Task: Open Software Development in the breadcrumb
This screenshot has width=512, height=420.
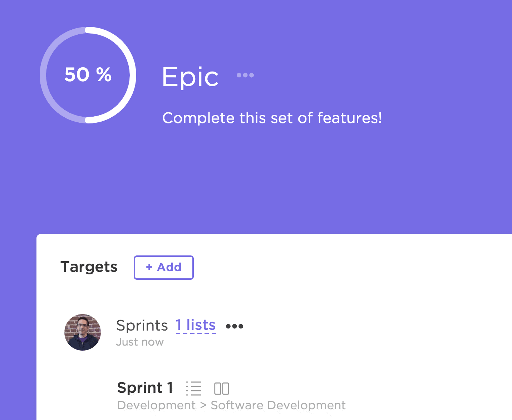Action: [278, 405]
